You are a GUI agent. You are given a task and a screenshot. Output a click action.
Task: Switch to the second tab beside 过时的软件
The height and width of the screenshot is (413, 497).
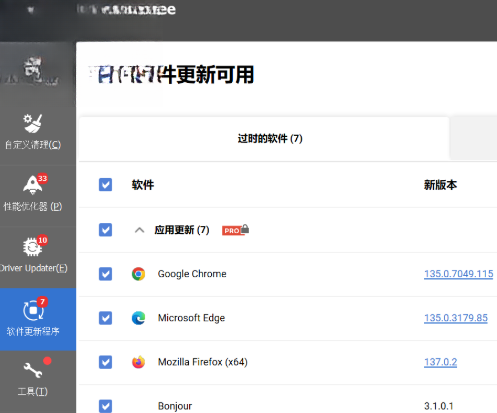click(473, 138)
